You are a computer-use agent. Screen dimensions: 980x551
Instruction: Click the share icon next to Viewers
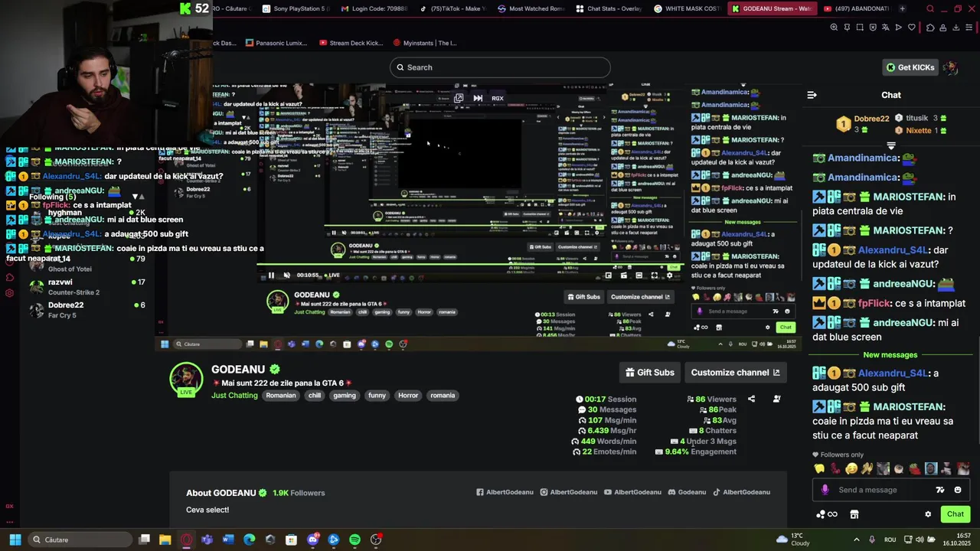tap(751, 399)
